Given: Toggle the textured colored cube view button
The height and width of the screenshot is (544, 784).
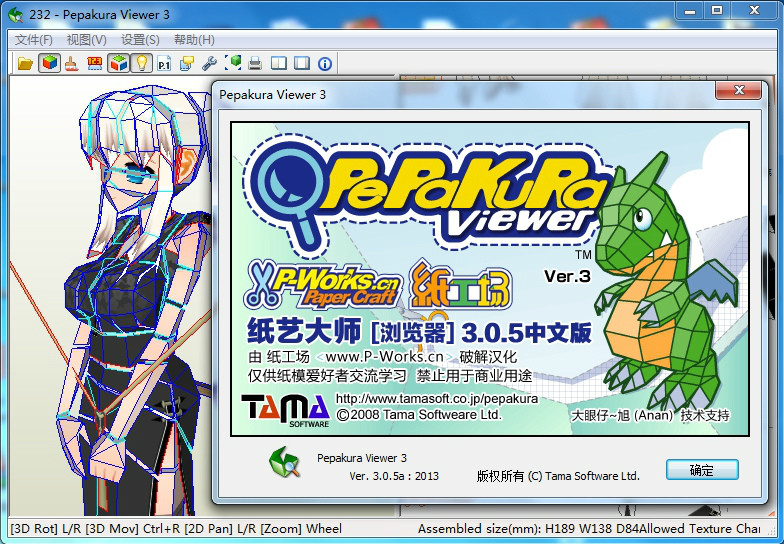Looking at the screenshot, I should [50, 64].
